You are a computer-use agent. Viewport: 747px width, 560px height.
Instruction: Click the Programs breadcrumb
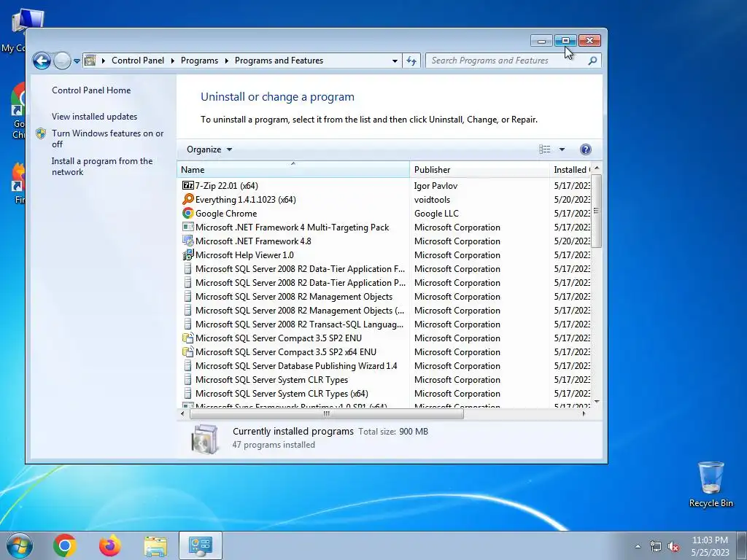(x=199, y=61)
